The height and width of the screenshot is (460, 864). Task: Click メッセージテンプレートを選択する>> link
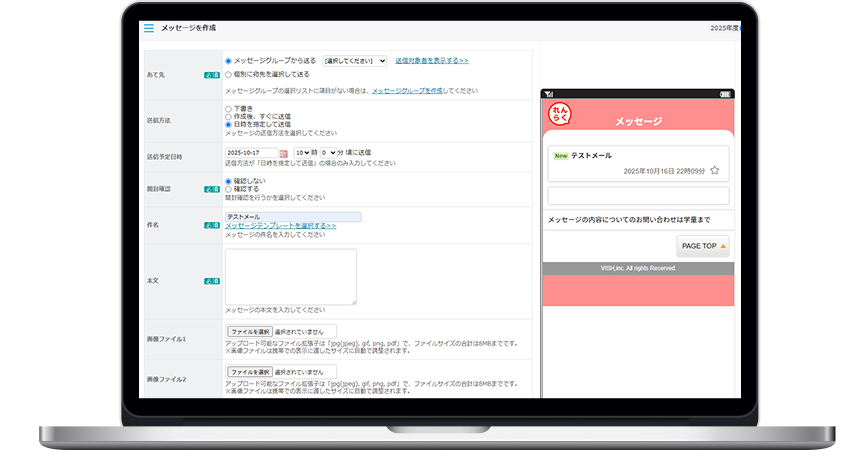pyautogui.click(x=280, y=226)
